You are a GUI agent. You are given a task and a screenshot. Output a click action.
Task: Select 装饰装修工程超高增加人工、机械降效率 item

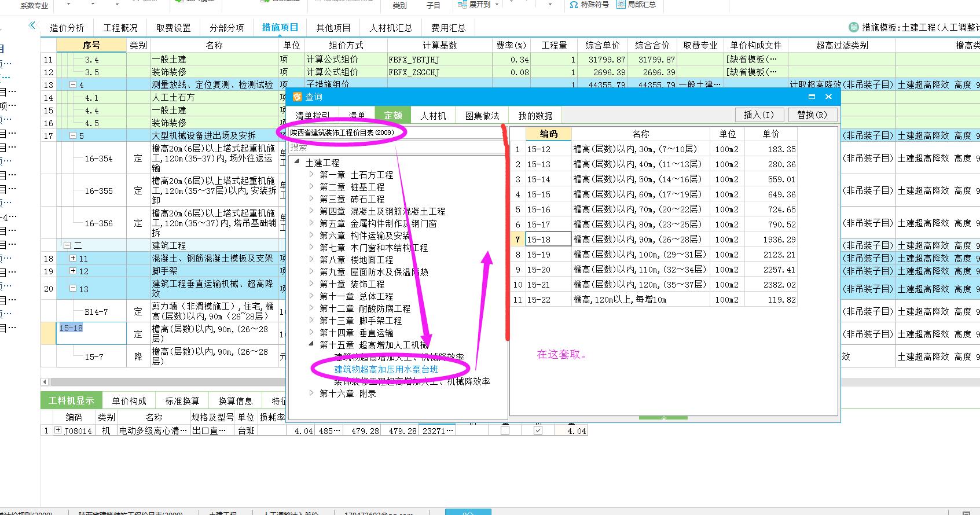tap(412, 381)
